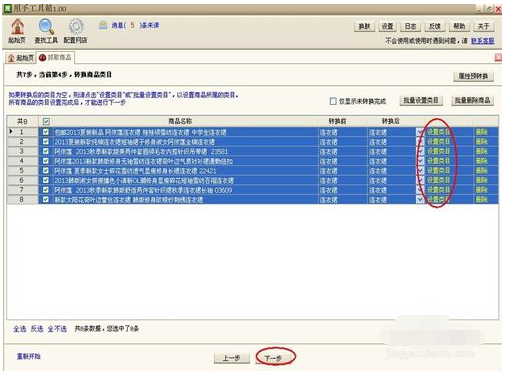Uncheck the row 1 product checkbox
Viewport: 517px width, 375px height.
[46, 132]
